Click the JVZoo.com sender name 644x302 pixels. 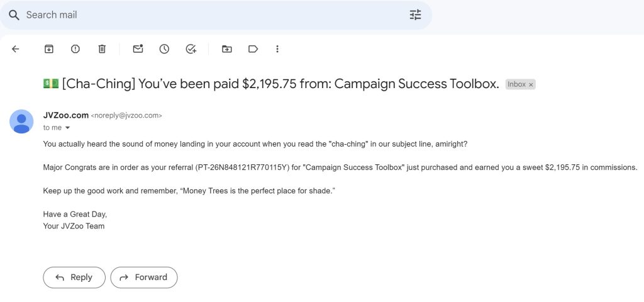65,116
